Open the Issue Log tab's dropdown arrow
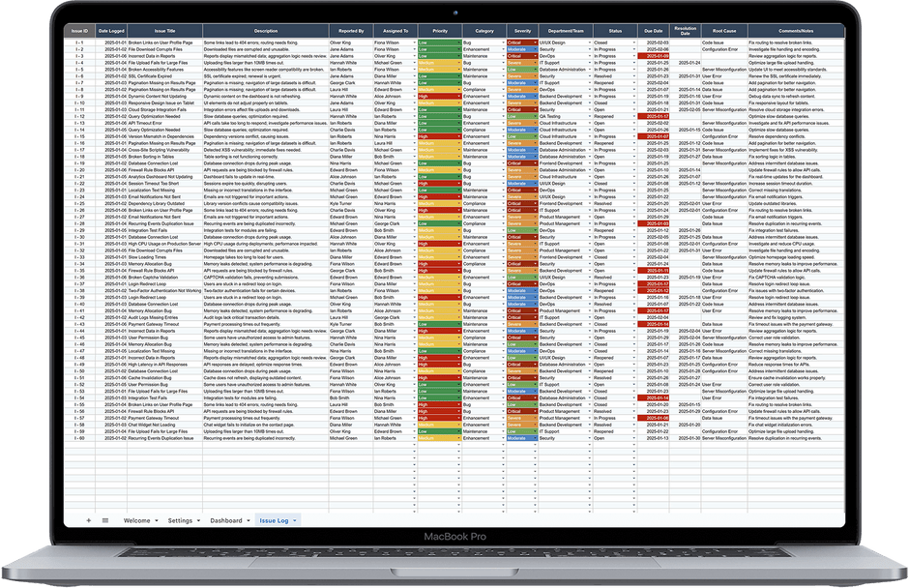The height and width of the screenshot is (588, 909). (x=294, y=518)
